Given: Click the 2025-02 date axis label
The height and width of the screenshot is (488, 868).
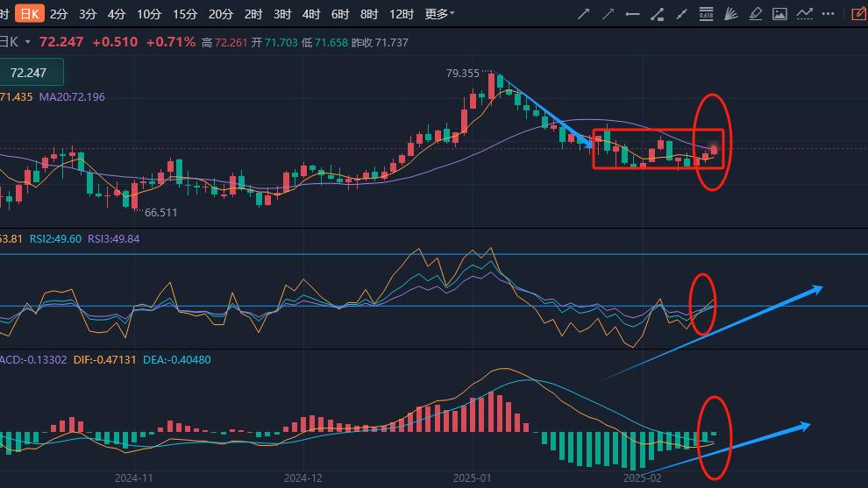Looking at the screenshot, I should coord(642,478).
